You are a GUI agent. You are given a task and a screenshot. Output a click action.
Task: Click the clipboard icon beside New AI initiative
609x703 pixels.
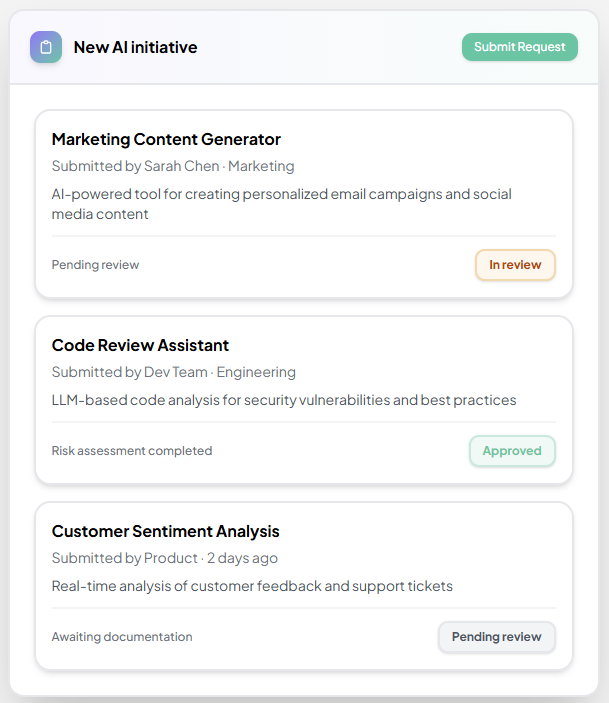46,47
